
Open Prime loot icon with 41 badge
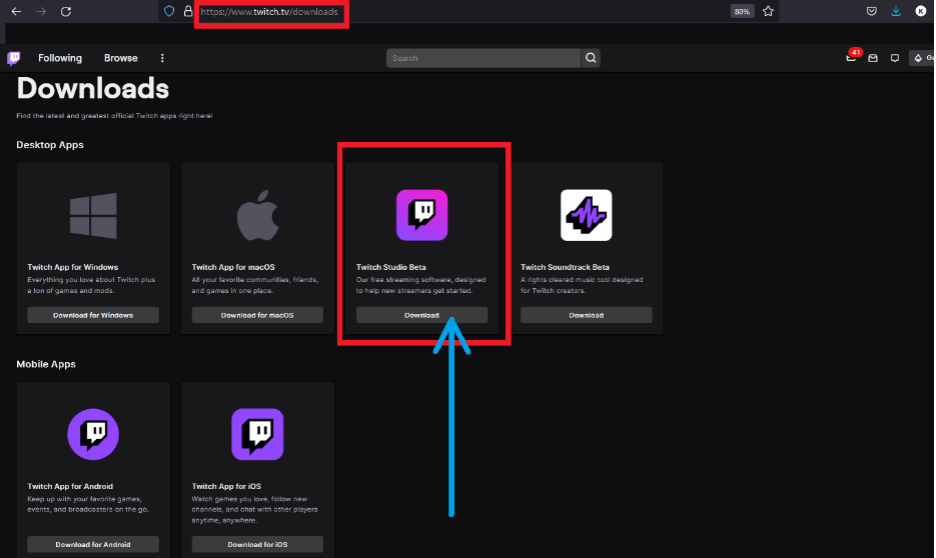click(x=851, y=57)
